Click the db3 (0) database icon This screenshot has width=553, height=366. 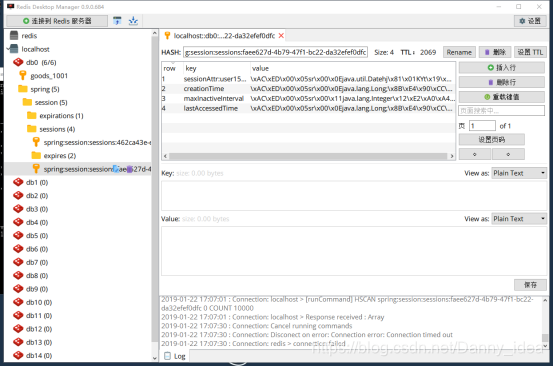(x=18, y=209)
